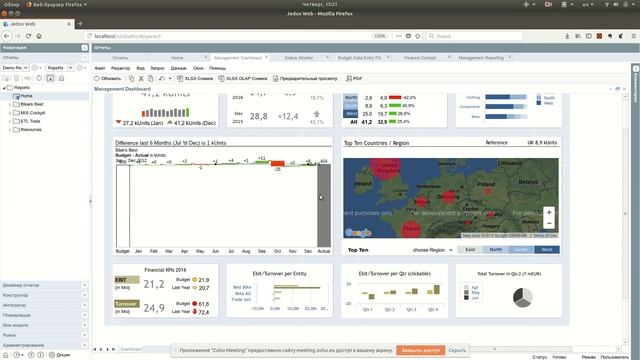Switch to the Finance Cockpit tab
Viewport: 640px width, 360px height.
[420, 58]
